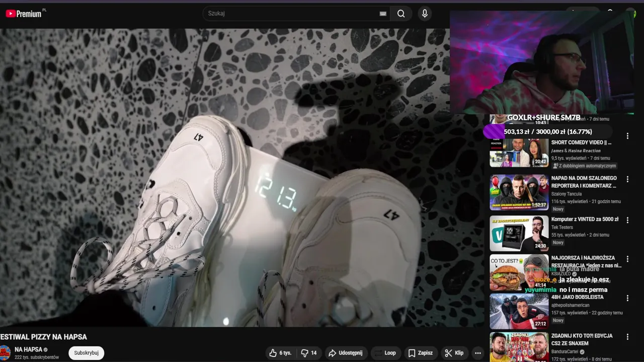644x362 pixels.
Task: Create a clip with the Klip button
Action: [x=454, y=353]
